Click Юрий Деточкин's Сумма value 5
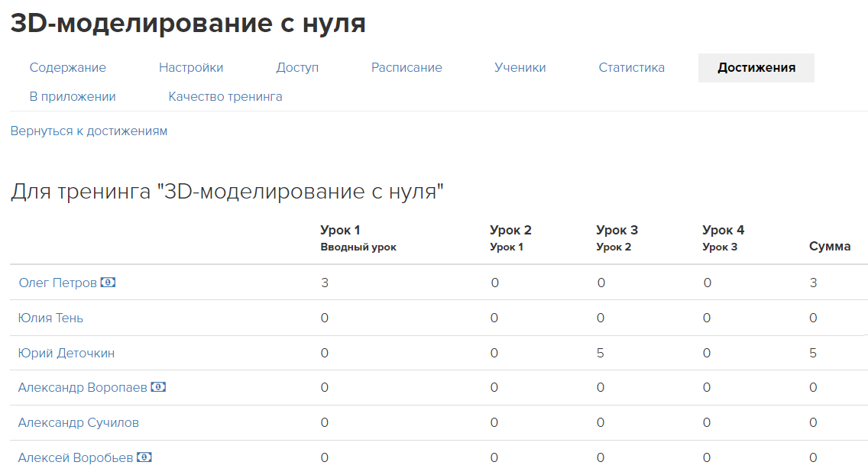The height and width of the screenshot is (475, 868). click(813, 353)
